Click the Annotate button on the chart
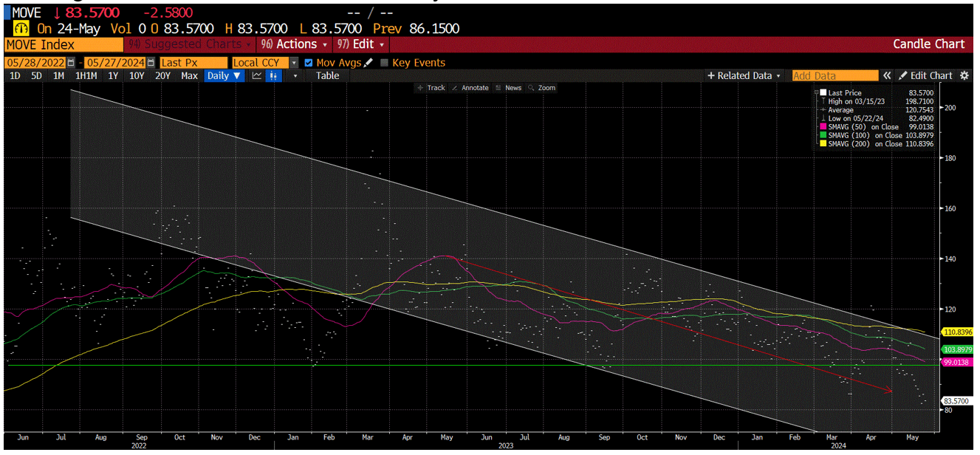 [x=470, y=87]
